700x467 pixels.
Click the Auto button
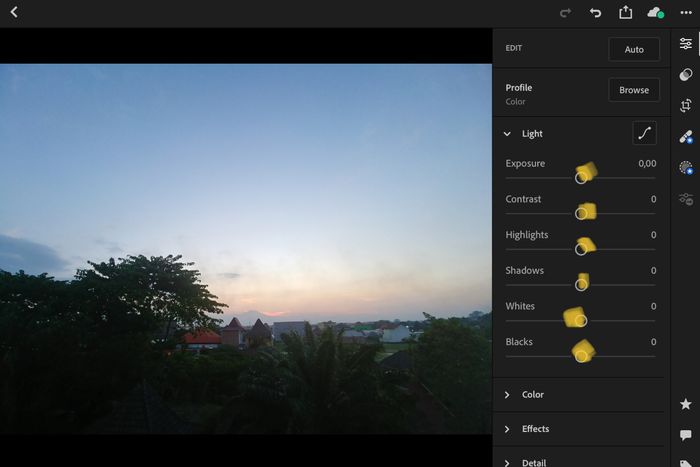coord(634,49)
